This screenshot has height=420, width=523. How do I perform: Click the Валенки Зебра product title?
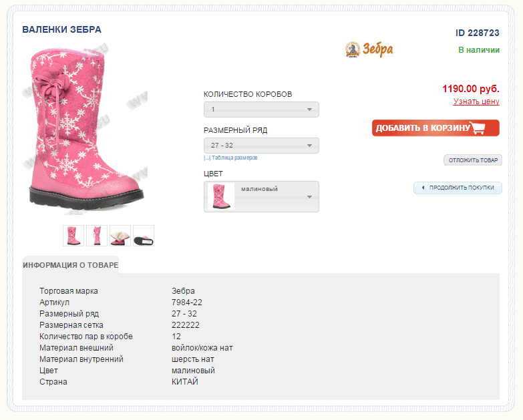pyautogui.click(x=61, y=30)
